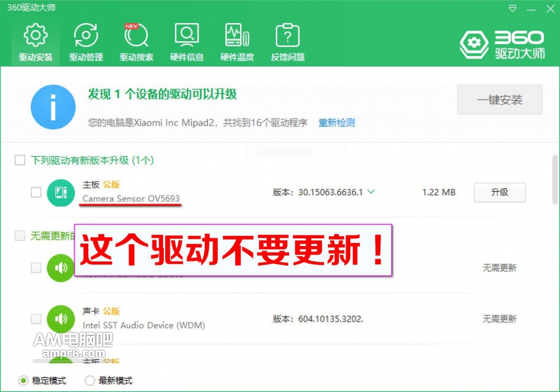Click the 360驱动大师 logo
The image size is (560, 392).
click(502, 45)
